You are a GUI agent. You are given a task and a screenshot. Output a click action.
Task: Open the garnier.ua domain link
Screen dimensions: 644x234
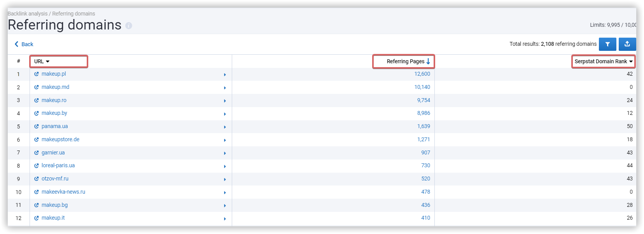click(53, 153)
